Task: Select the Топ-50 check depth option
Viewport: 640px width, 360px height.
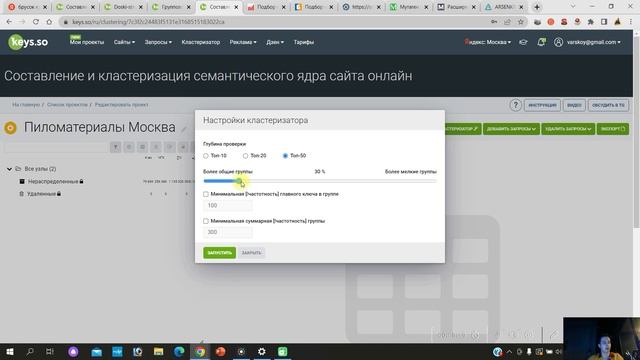Action: pos(285,156)
